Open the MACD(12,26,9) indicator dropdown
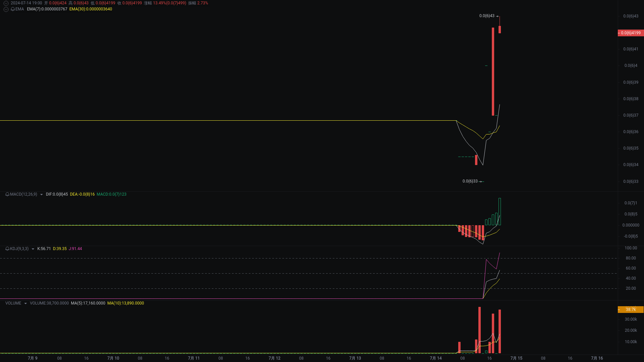This screenshot has width=644, height=362. [x=41, y=194]
